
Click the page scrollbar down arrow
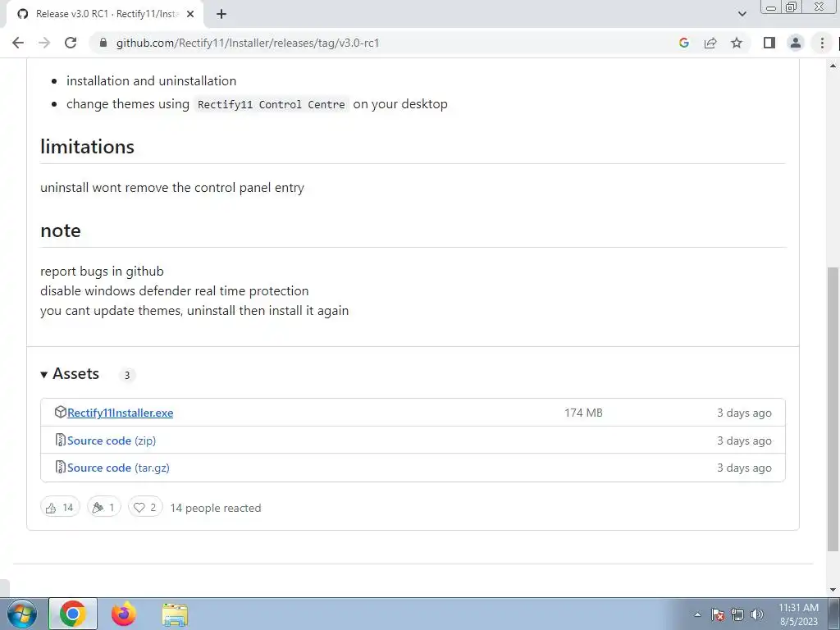[833, 589]
